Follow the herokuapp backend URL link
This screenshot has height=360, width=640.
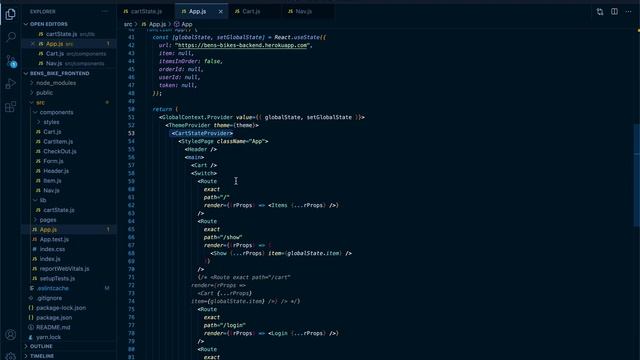click(242, 45)
